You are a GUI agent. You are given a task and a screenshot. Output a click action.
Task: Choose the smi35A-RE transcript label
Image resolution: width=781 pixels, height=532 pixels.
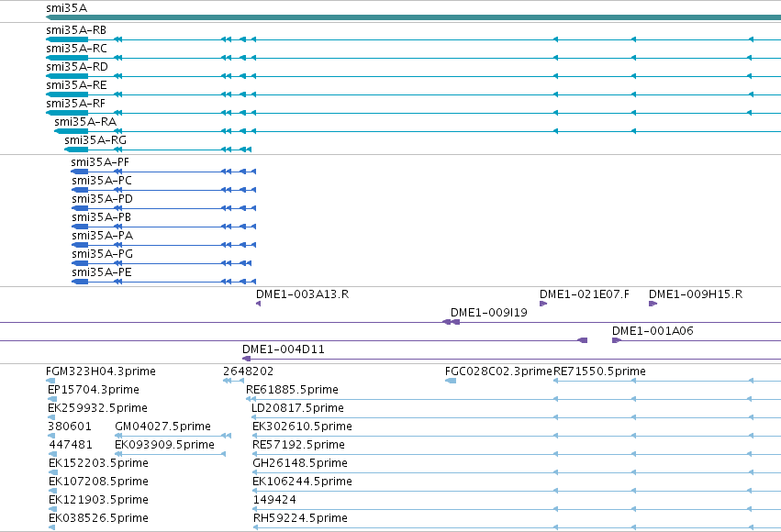(76, 85)
